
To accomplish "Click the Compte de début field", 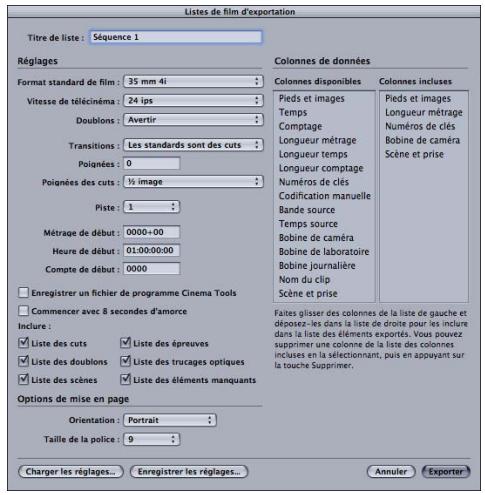I will tap(152, 269).
